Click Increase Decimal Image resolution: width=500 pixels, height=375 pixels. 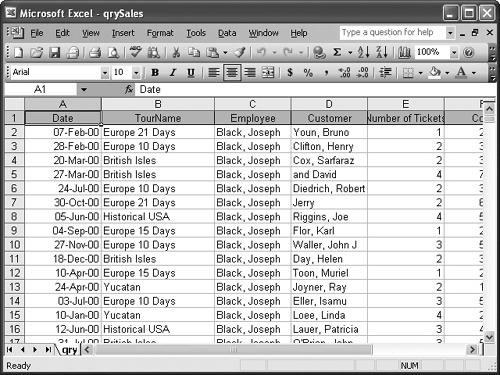point(344,72)
